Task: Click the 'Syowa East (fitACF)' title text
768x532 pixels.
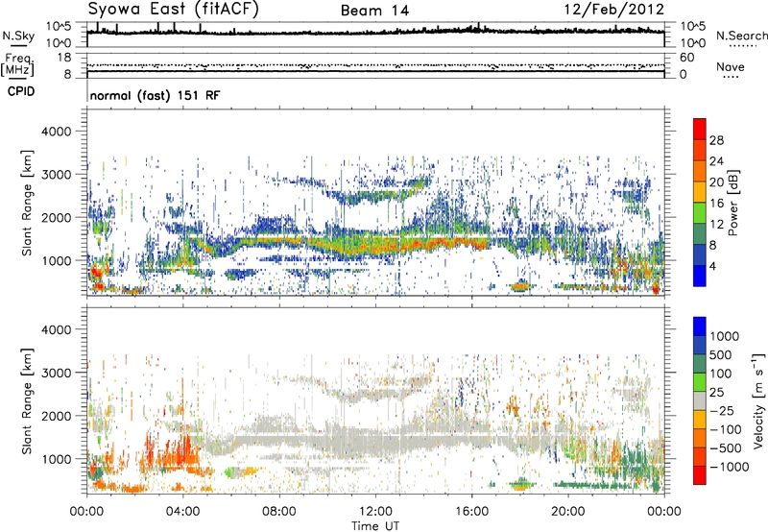Action: (174, 9)
